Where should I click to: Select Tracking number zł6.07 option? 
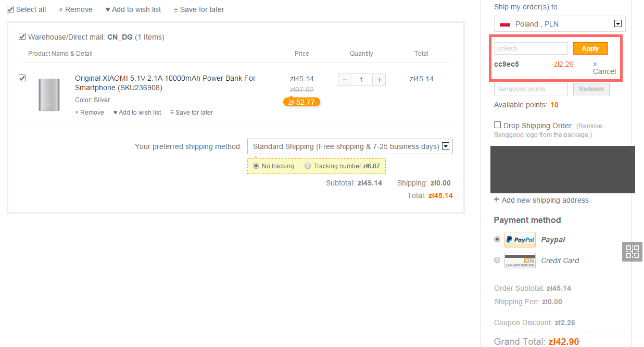tap(308, 166)
